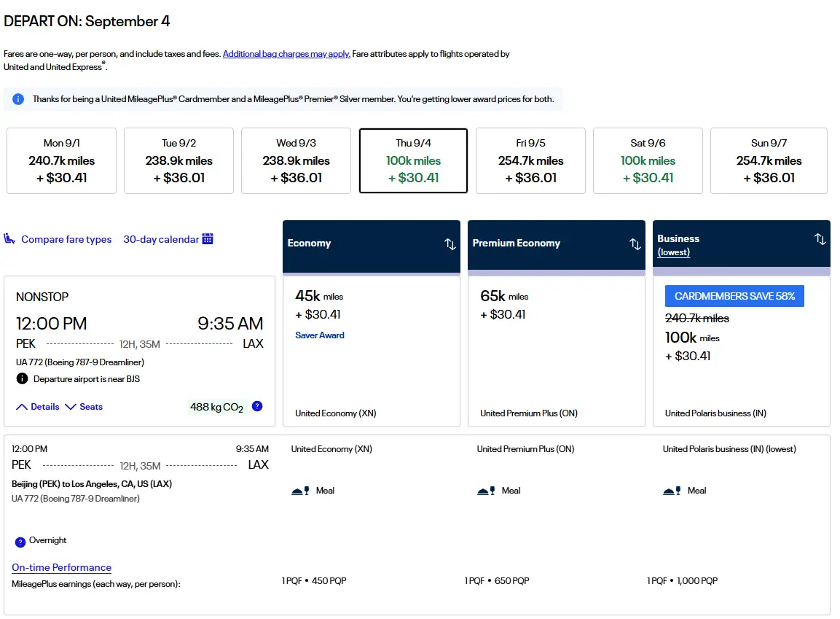Select the Fri 9/5 date tab
840x619 pixels.
(x=531, y=161)
